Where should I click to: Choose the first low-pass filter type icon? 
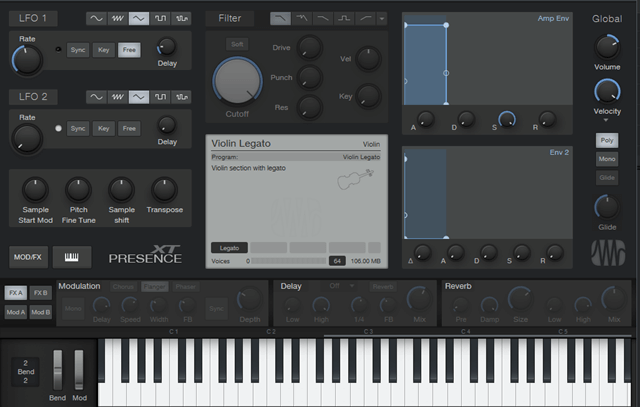pos(280,18)
